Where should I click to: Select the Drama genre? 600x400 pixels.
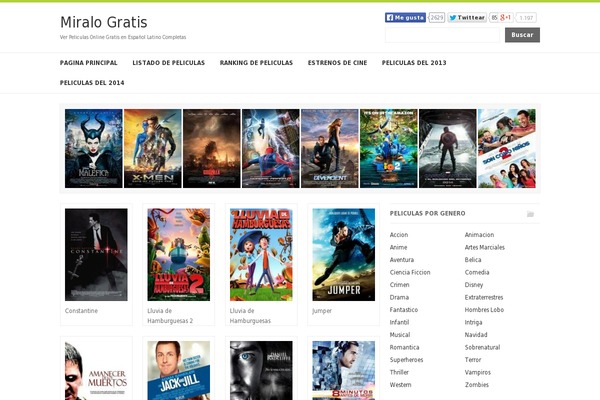(399, 297)
